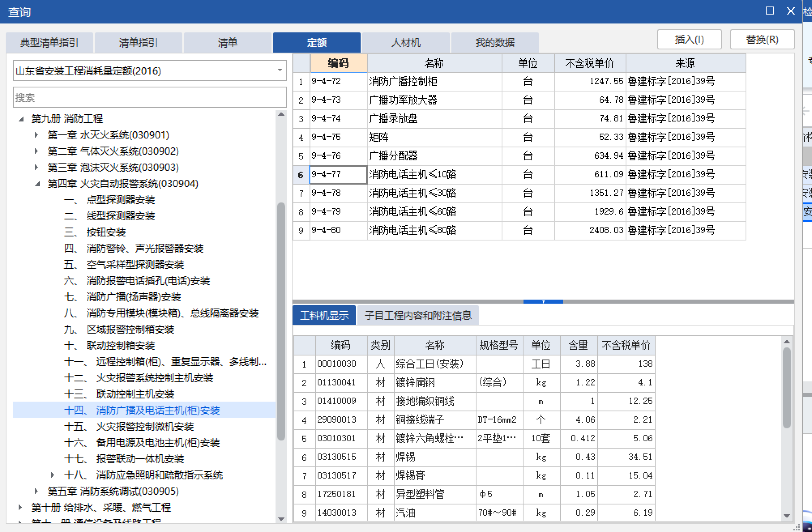
Task: Open the 子目工程内容和附注信息 tab
Action: tap(417, 315)
